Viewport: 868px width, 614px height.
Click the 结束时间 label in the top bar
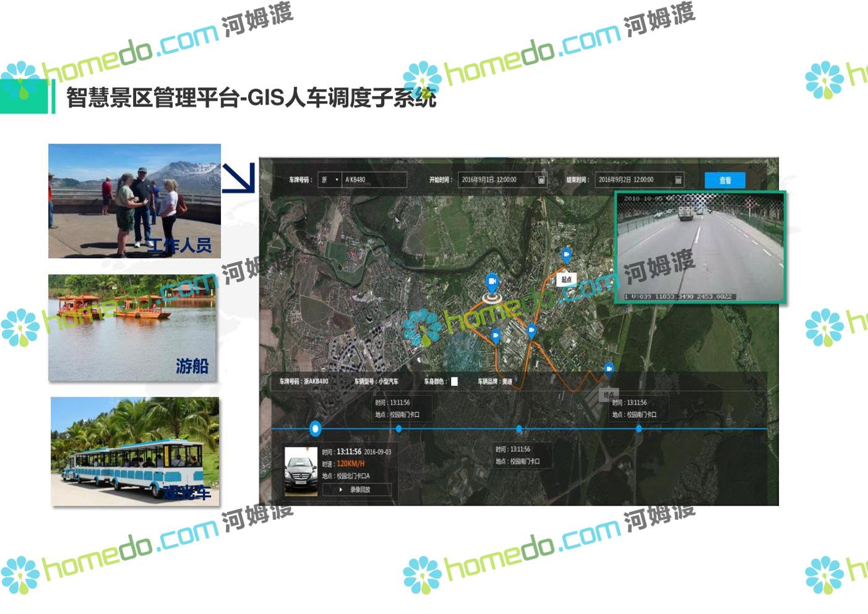point(577,180)
